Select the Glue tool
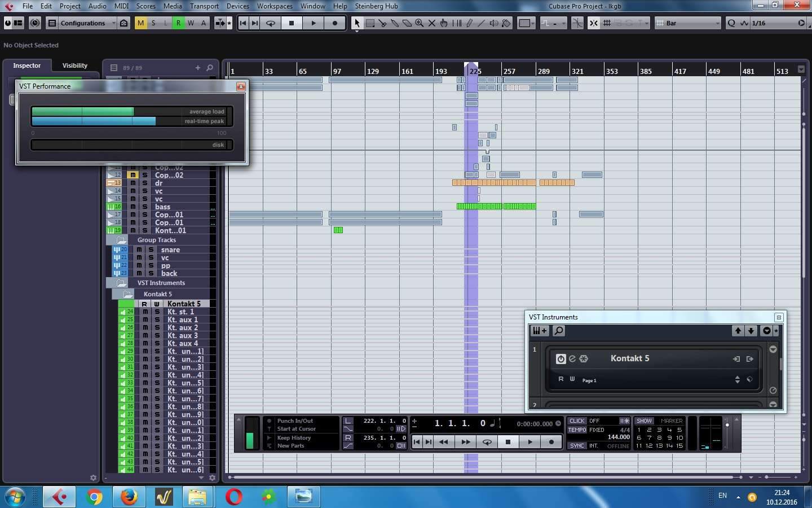Viewport: 812px width, 508px height. pyautogui.click(x=395, y=23)
